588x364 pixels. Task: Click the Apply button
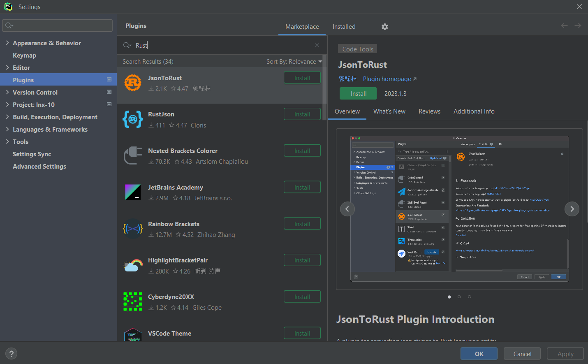coord(565,354)
